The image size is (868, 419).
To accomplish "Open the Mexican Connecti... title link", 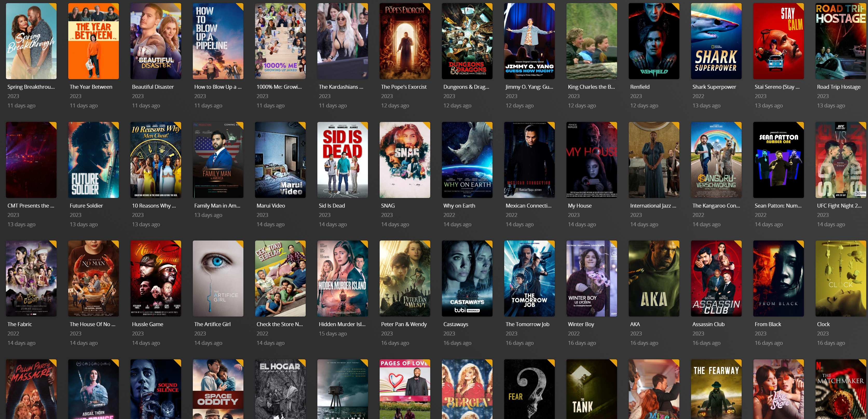I will pos(528,205).
